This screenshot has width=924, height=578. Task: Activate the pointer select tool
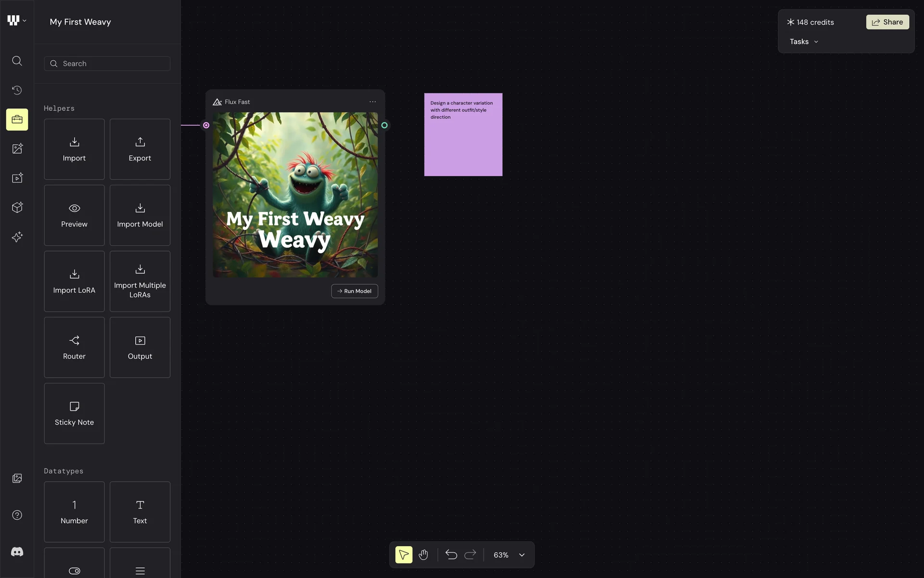pos(404,555)
